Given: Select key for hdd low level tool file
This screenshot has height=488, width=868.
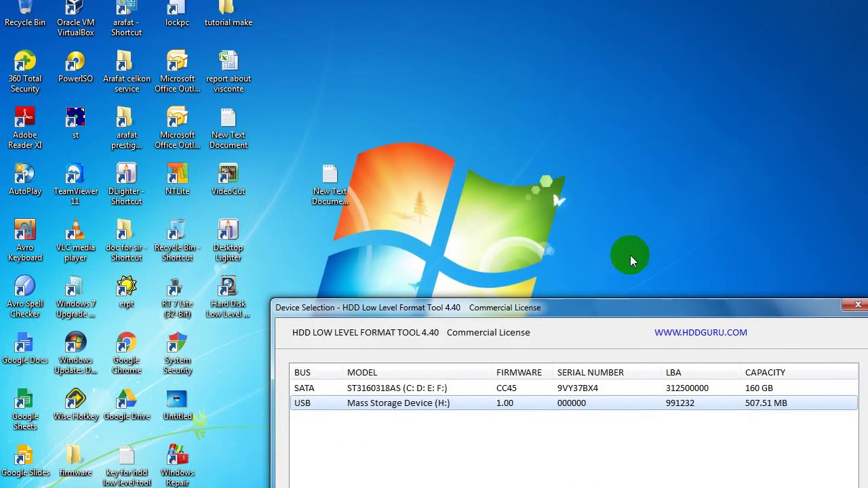Looking at the screenshot, I should click(x=126, y=466).
